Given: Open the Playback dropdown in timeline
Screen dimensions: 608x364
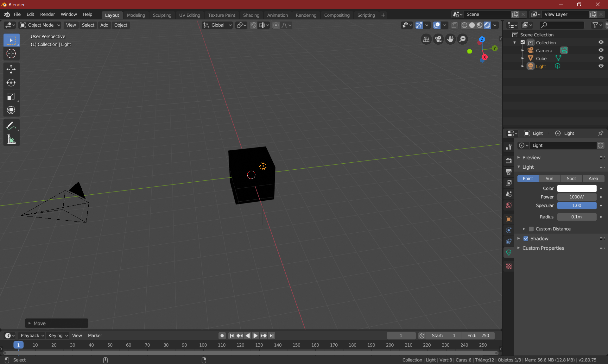Looking at the screenshot, I should coord(32,336).
